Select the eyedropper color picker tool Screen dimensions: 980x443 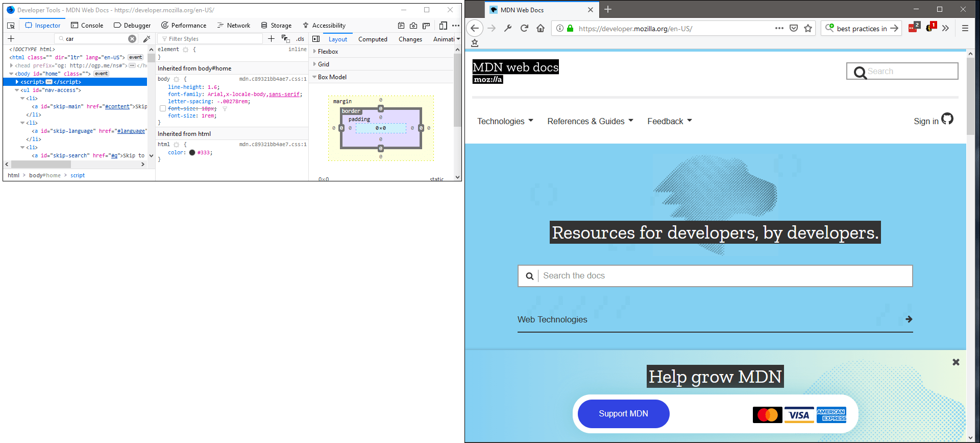147,39
